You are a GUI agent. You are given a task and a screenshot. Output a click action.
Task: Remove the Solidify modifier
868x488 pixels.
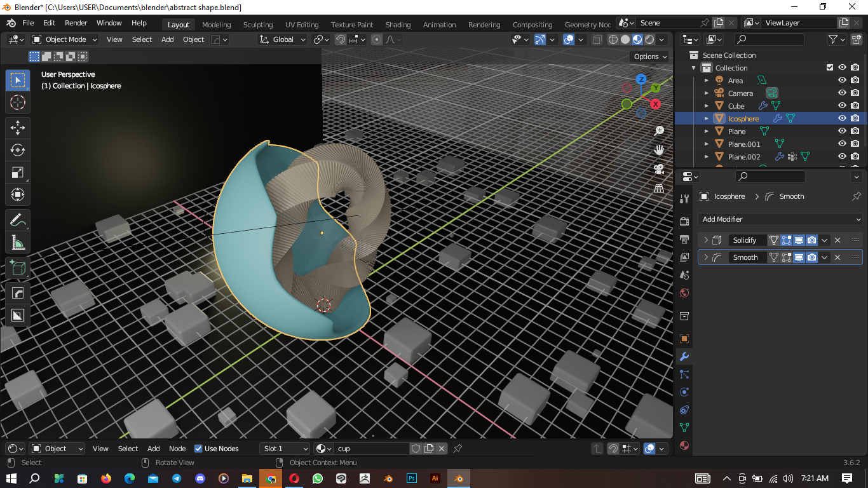point(837,240)
